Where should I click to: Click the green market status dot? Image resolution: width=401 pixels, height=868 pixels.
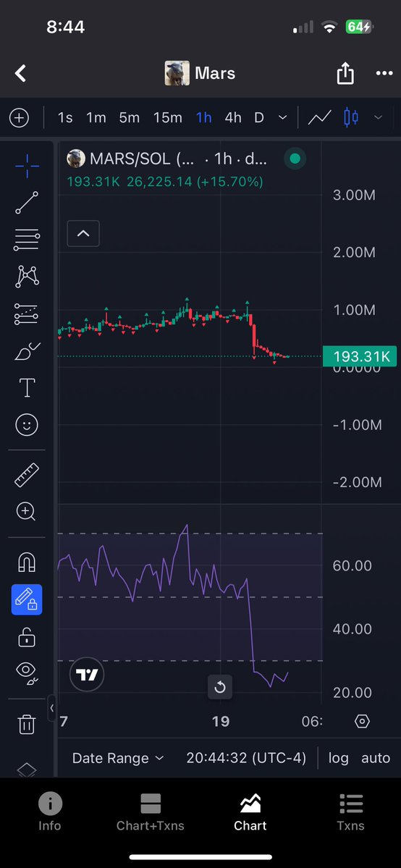tap(295, 159)
